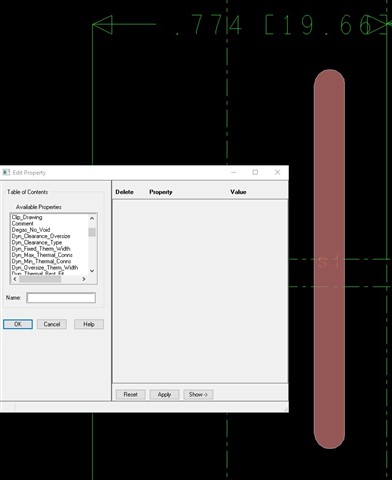
Task: Minimize the Edit Property window
Action: click(233, 172)
